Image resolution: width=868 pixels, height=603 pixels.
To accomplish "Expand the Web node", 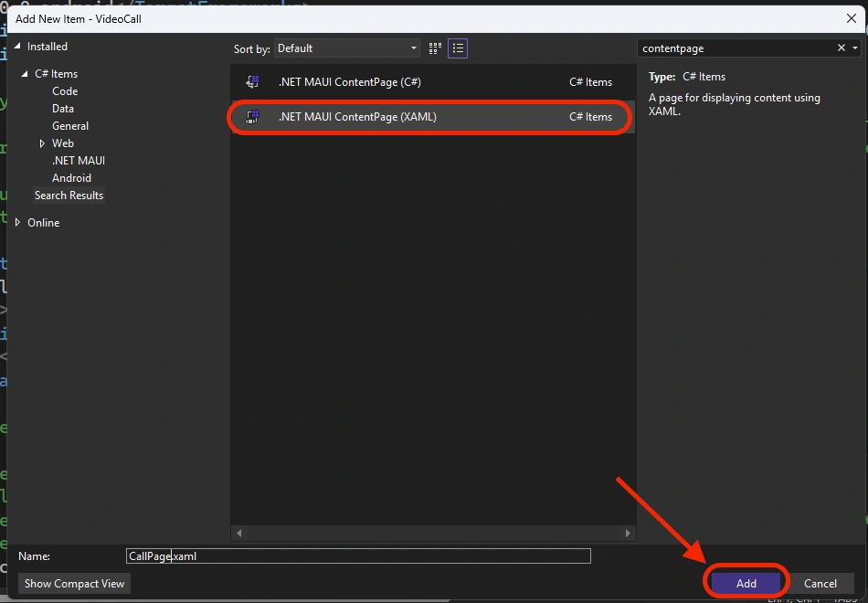I will [42, 143].
